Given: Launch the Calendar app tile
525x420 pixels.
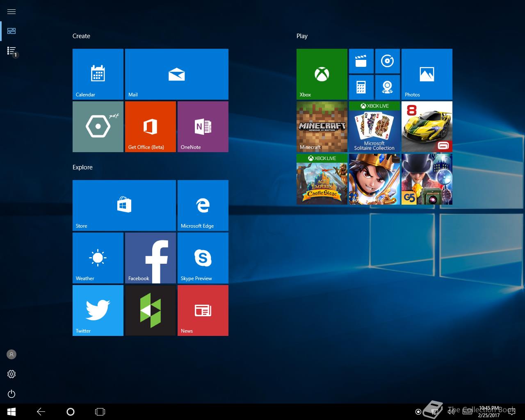Looking at the screenshot, I should pyautogui.click(x=98, y=74).
